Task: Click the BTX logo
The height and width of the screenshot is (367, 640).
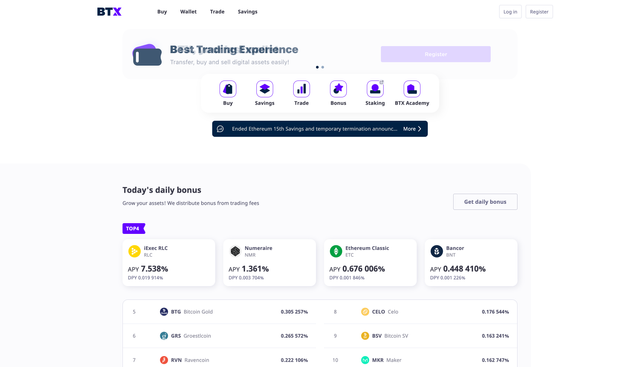Action: 109,12
